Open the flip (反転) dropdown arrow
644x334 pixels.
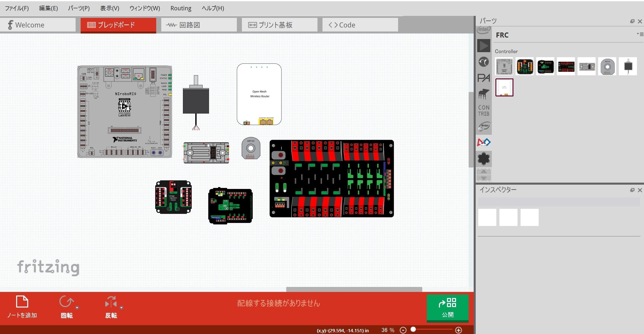[x=121, y=308]
